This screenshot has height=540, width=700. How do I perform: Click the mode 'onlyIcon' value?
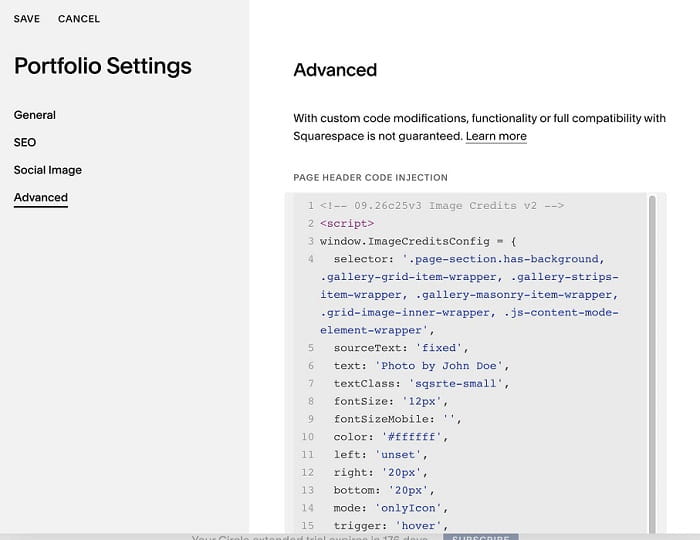point(408,508)
